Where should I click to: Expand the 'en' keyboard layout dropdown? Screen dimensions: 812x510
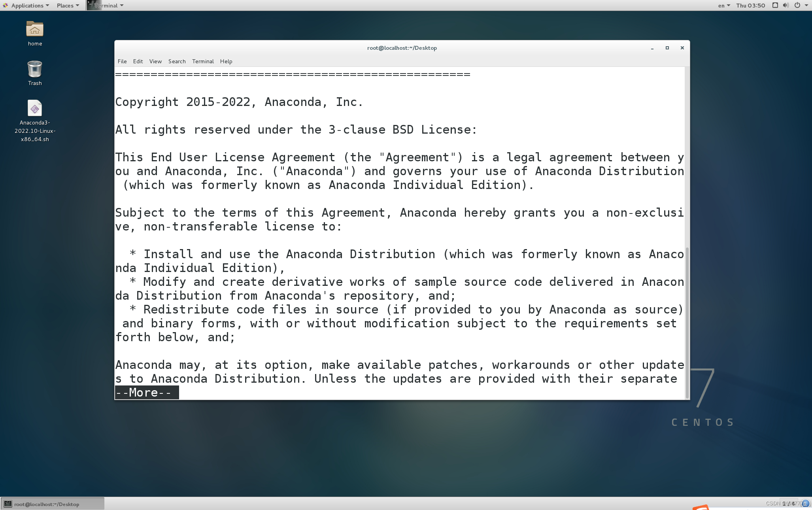[723, 5]
